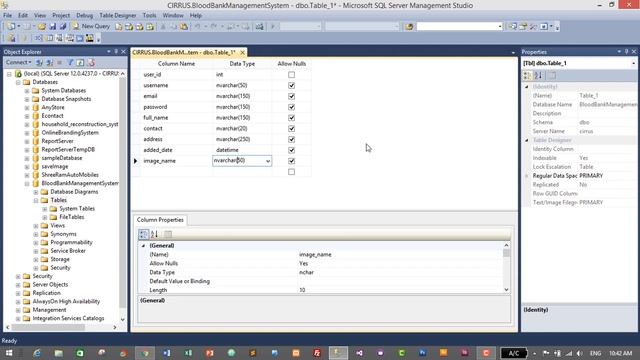Click the Windows Start button
The image size is (640, 360).
(9, 353)
